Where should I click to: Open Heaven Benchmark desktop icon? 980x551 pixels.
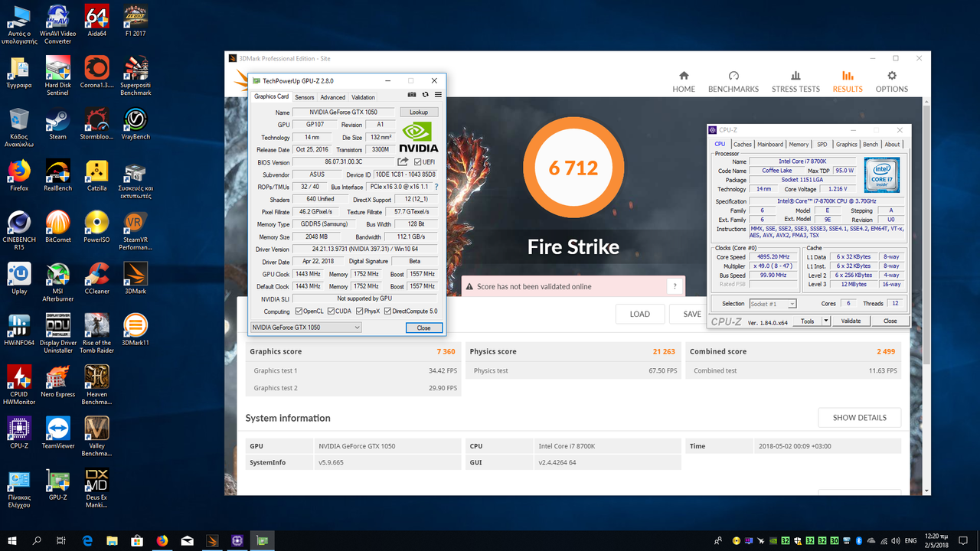pyautogui.click(x=96, y=385)
